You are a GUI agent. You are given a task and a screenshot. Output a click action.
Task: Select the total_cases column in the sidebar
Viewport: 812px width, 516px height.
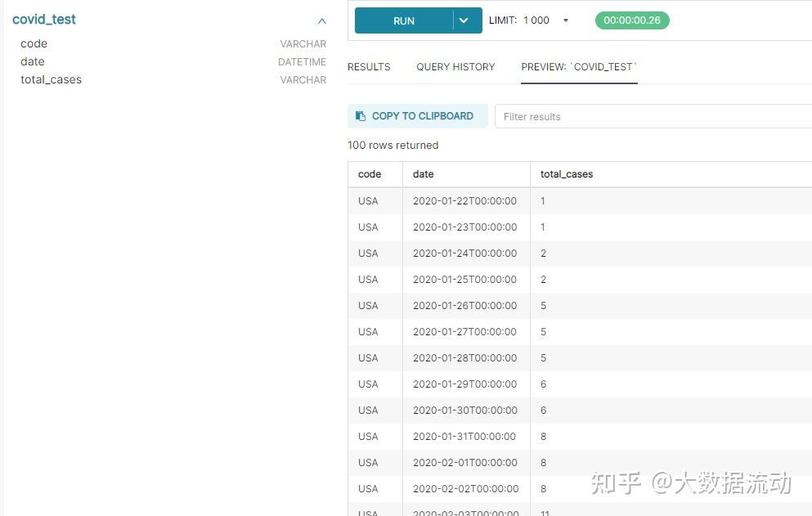pyautogui.click(x=51, y=79)
